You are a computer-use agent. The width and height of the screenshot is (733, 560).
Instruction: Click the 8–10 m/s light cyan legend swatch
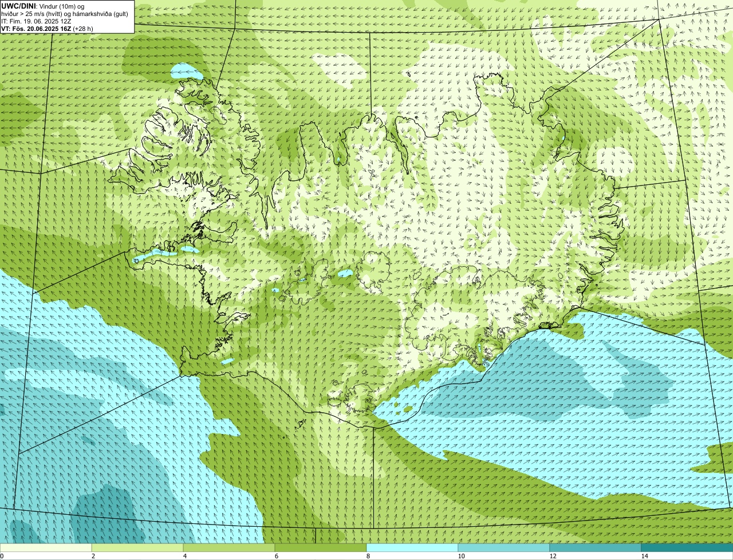(x=412, y=547)
